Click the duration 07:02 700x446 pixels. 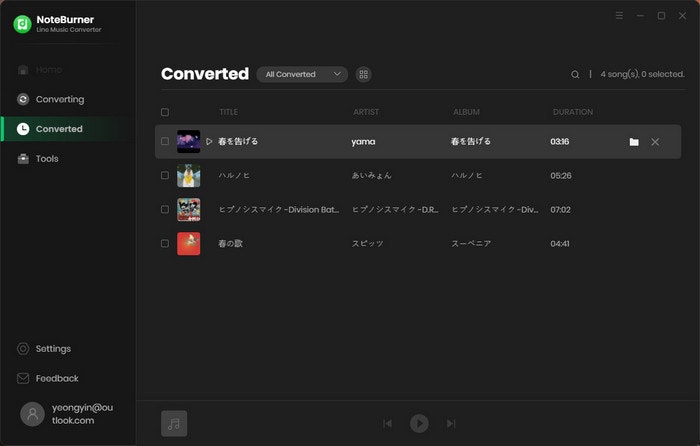tap(560, 209)
